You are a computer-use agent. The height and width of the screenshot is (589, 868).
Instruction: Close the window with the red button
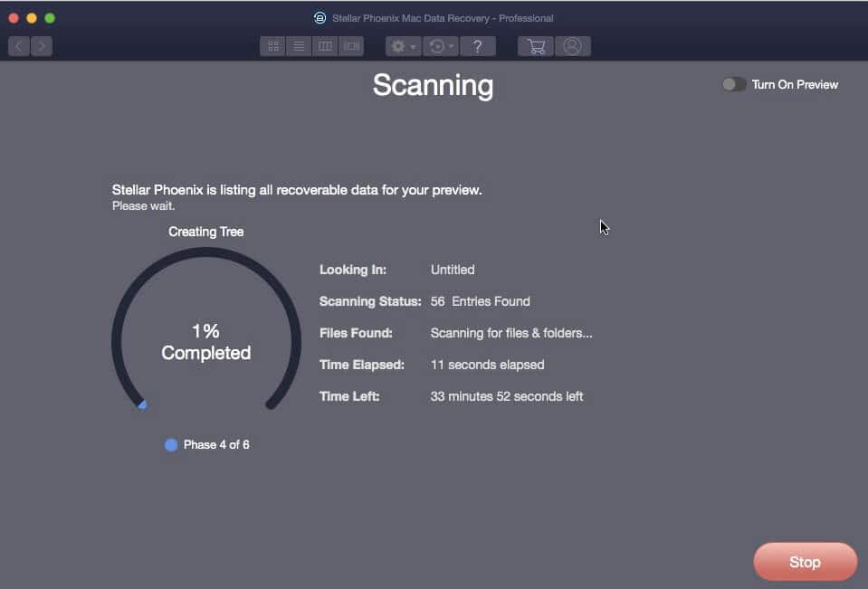[x=14, y=18]
